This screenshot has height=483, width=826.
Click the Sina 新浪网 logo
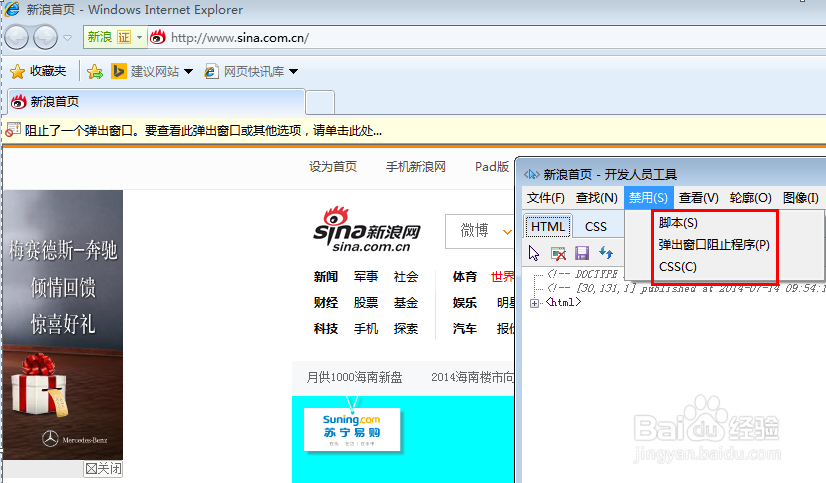[x=367, y=230]
